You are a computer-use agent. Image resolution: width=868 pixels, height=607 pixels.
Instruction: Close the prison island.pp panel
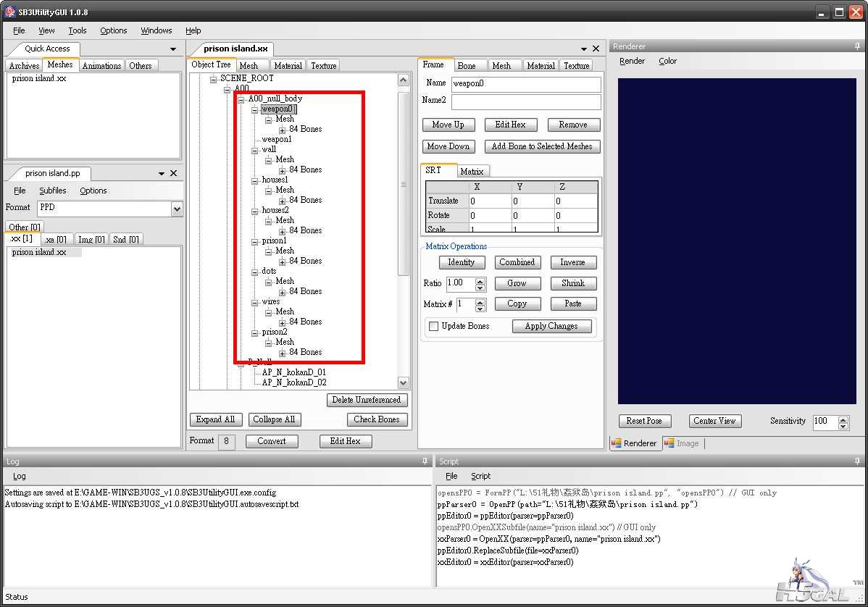tap(173, 173)
